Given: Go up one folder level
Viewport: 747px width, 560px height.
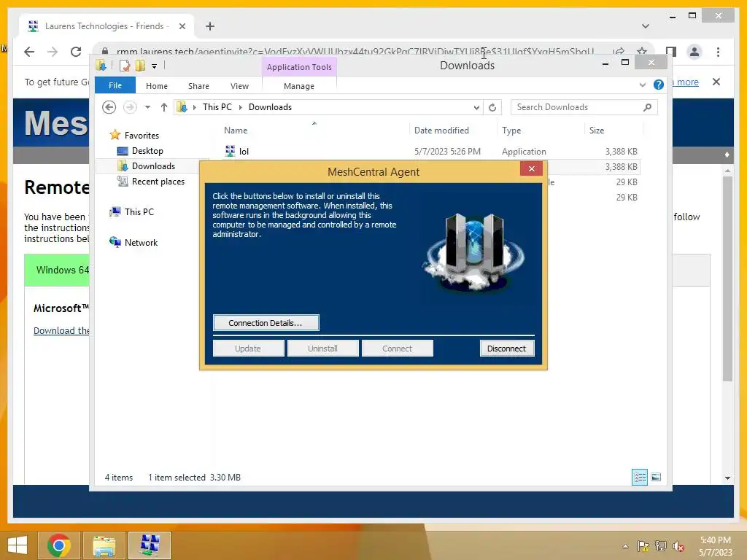Looking at the screenshot, I should [164, 107].
